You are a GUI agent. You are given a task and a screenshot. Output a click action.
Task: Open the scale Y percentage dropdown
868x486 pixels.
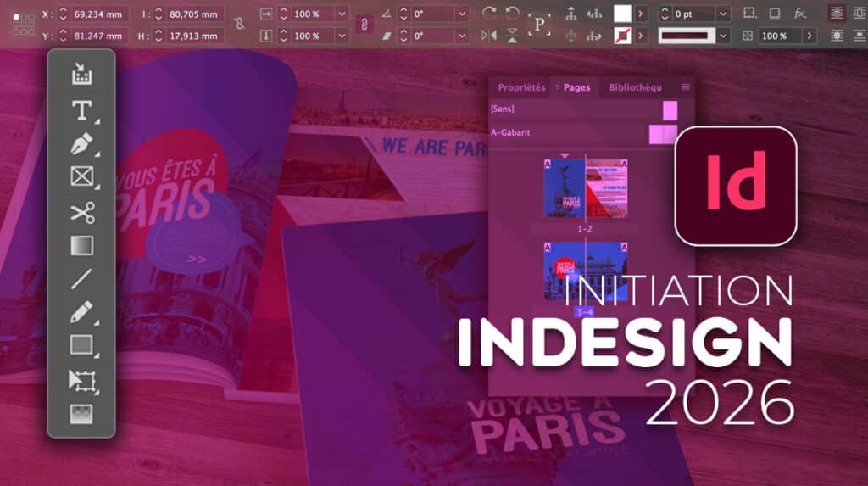click(342, 36)
